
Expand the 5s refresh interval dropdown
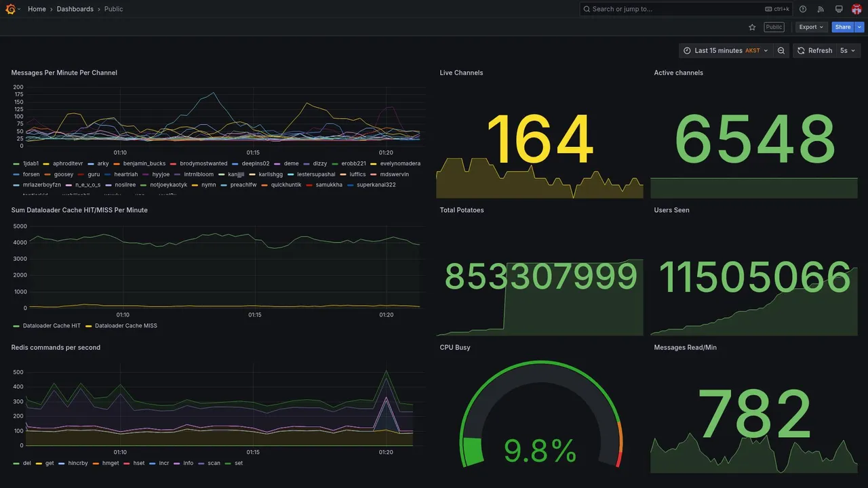click(848, 51)
